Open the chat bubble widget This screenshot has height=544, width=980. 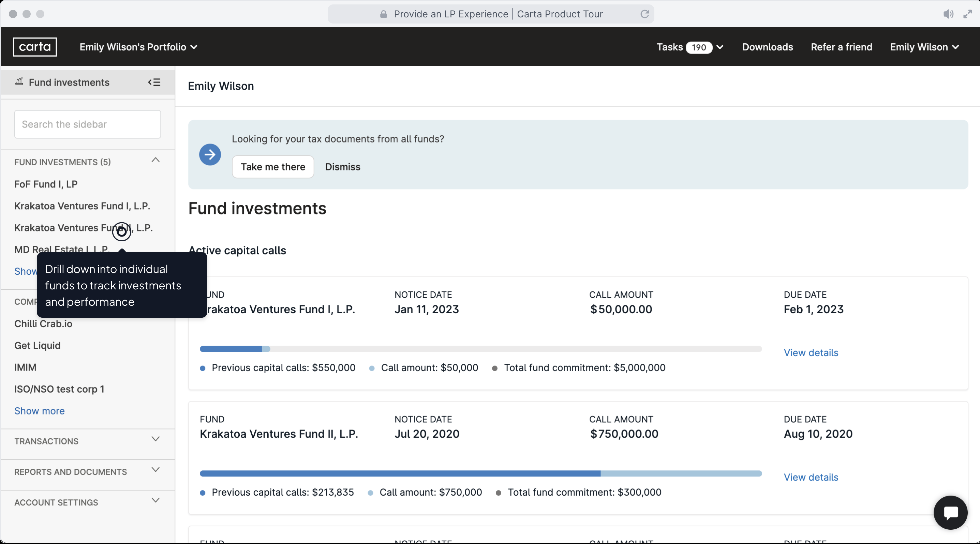(x=950, y=512)
